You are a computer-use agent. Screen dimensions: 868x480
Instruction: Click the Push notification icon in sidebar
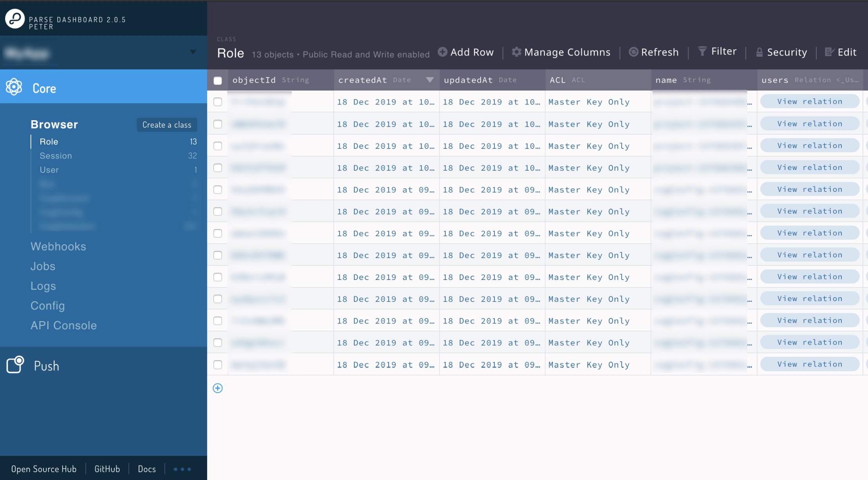point(14,365)
